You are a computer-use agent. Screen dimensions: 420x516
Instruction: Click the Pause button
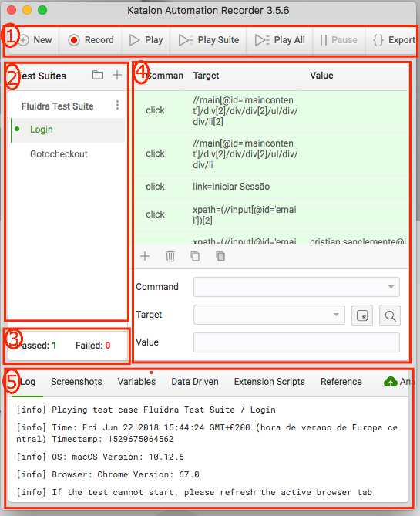point(338,40)
